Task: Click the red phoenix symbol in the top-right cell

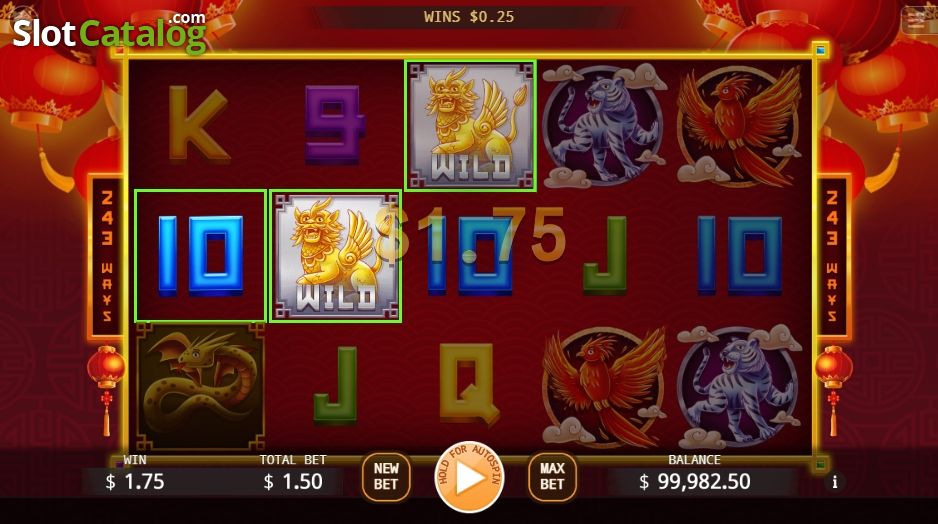Action: pyautogui.click(x=739, y=126)
